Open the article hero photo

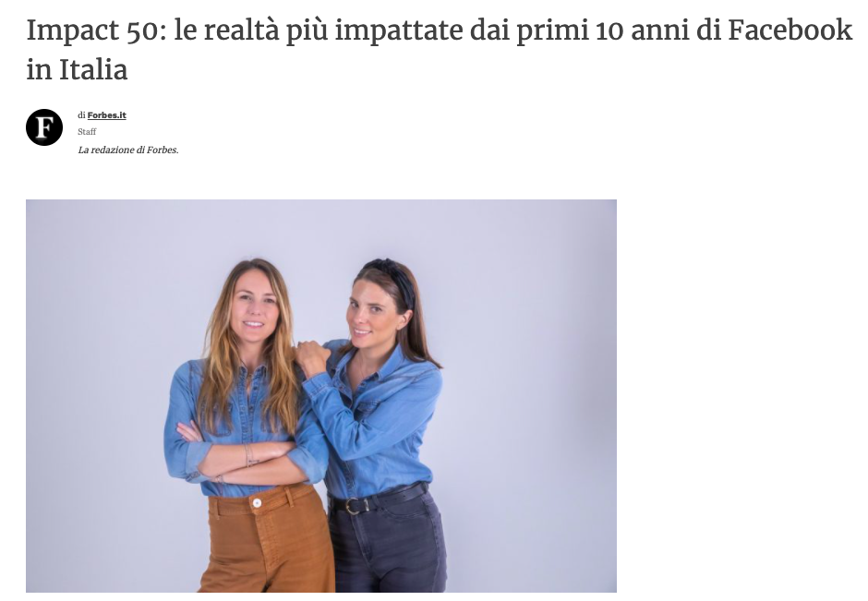(x=321, y=396)
